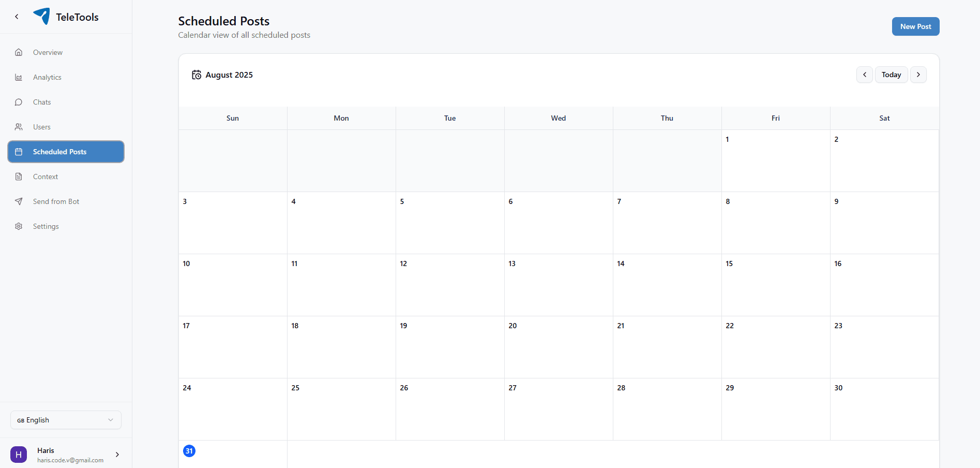Open Settings from sidebar

coord(66,226)
